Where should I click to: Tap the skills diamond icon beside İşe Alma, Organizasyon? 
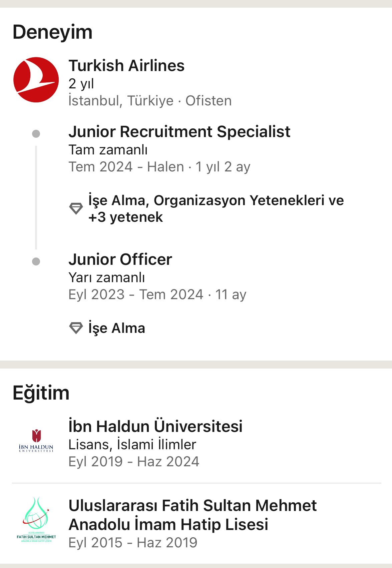[x=76, y=208]
